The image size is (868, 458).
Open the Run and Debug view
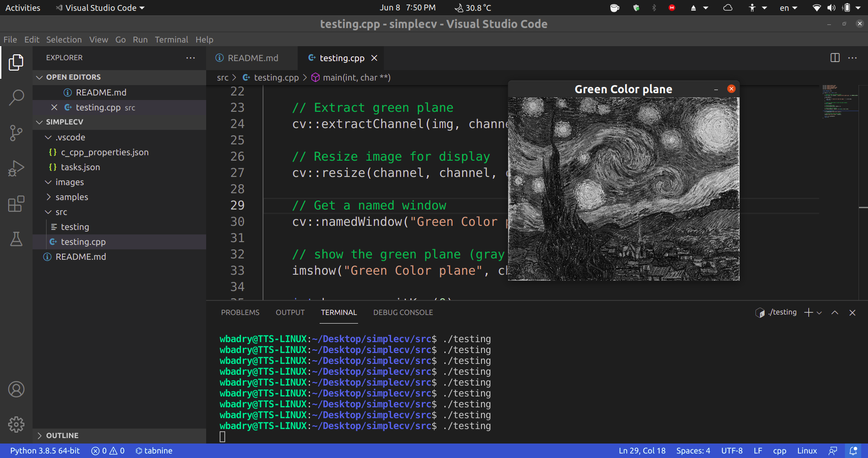coord(16,168)
